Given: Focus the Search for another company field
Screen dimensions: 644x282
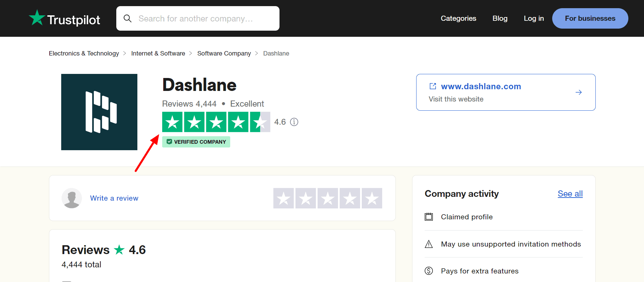Looking at the screenshot, I should (x=198, y=18).
